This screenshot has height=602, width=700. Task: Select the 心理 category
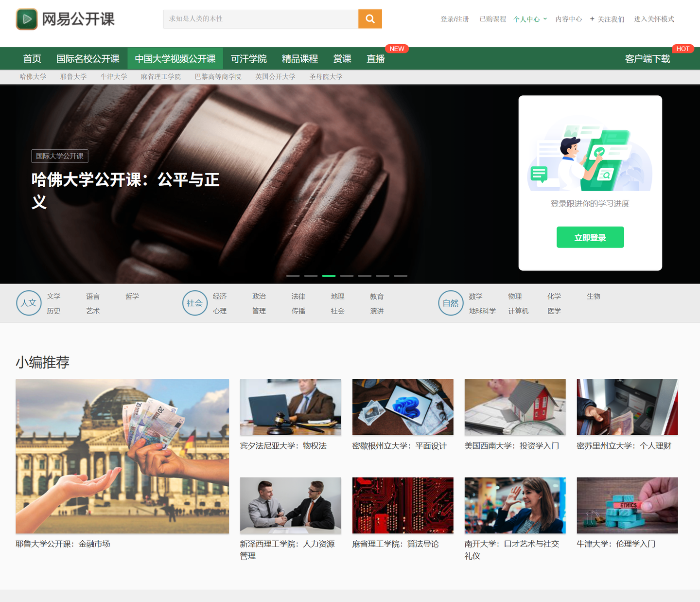pyautogui.click(x=220, y=311)
